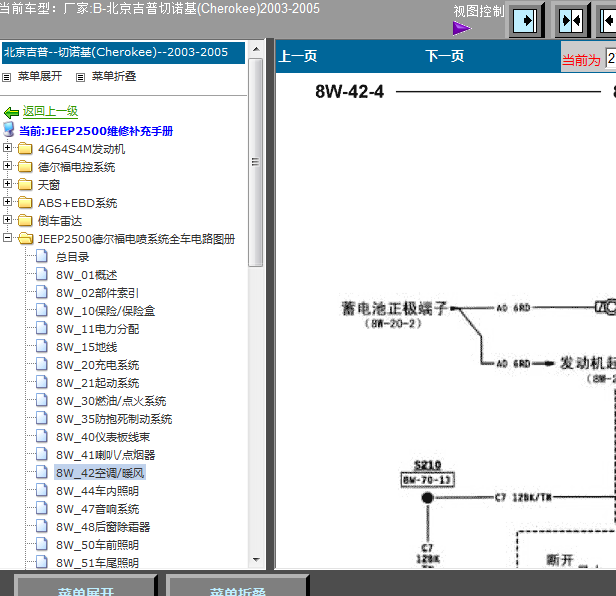The height and width of the screenshot is (596, 616).
Task: Click the current page number field
Action: 610,60
